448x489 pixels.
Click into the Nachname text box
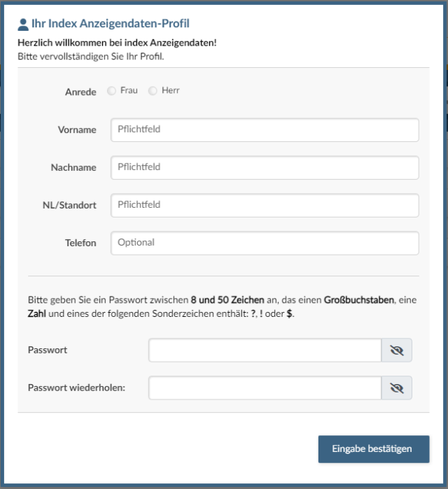[x=265, y=167]
